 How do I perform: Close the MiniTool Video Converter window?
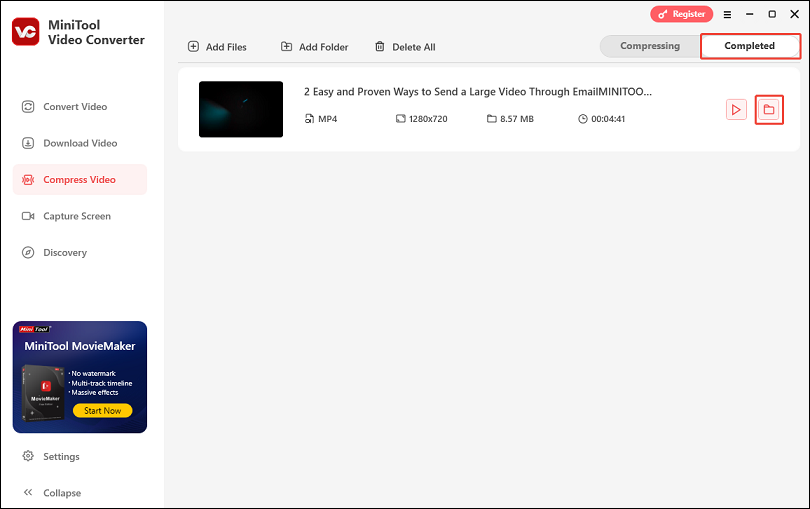(795, 14)
